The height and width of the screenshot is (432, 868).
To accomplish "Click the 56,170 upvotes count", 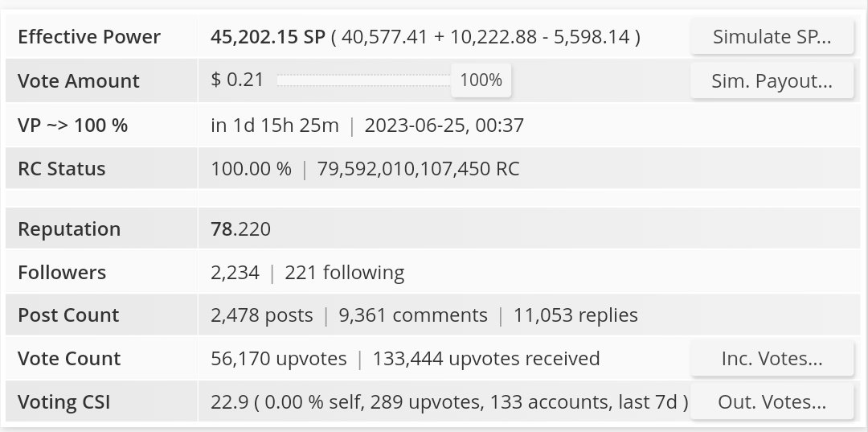I will [x=278, y=359].
